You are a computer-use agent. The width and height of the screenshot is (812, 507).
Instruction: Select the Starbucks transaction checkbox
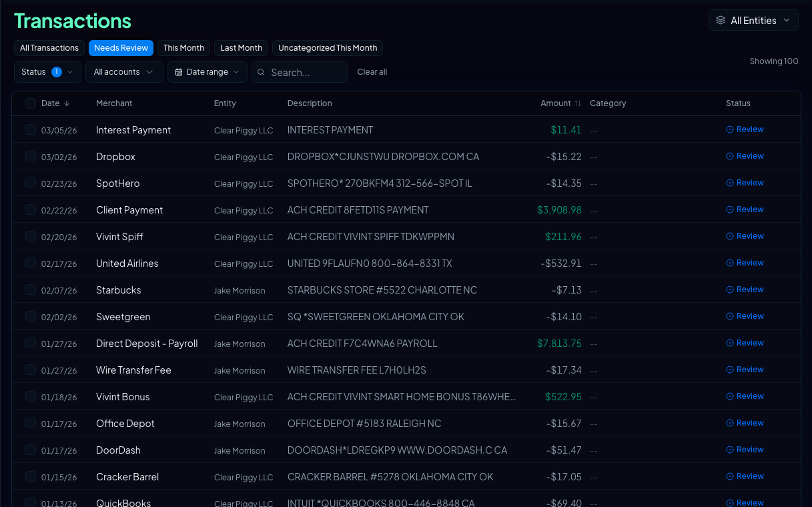click(x=31, y=290)
